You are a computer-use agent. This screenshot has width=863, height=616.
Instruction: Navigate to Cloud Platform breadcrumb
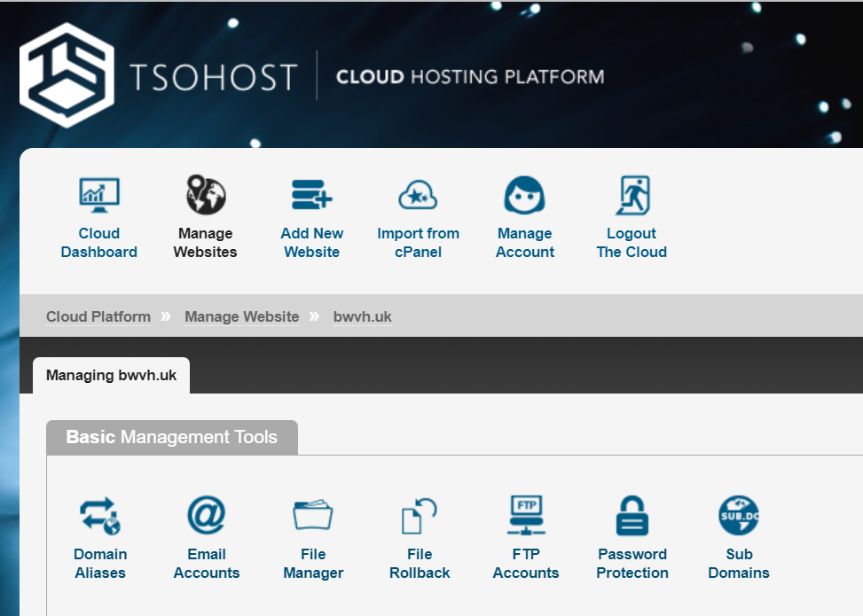pyautogui.click(x=98, y=316)
